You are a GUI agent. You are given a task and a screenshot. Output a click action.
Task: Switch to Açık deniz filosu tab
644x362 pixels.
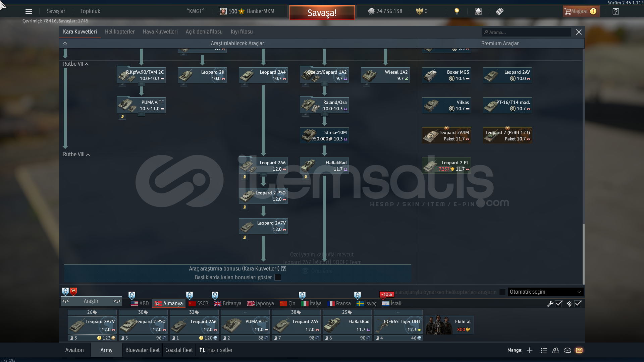(204, 32)
